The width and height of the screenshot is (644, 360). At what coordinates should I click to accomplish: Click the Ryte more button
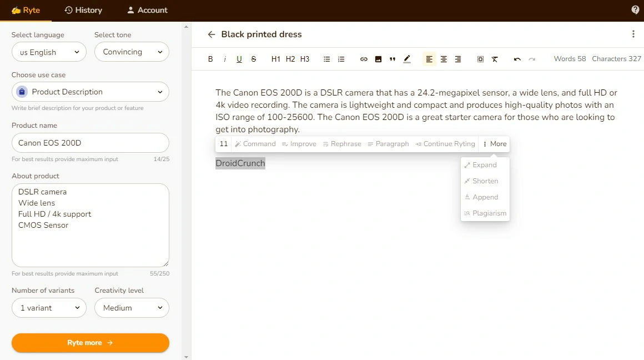click(90, 343)
